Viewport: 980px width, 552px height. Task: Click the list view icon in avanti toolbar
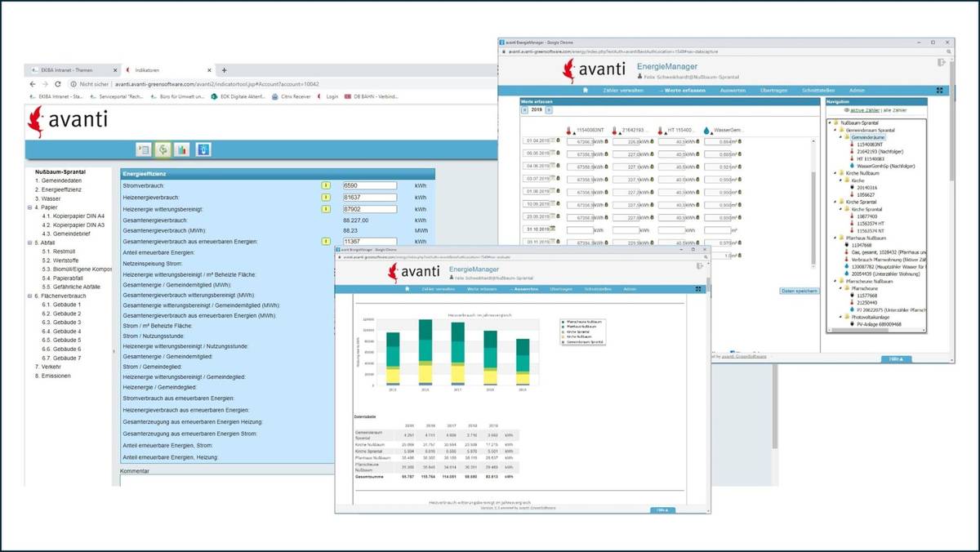(144, 149)
